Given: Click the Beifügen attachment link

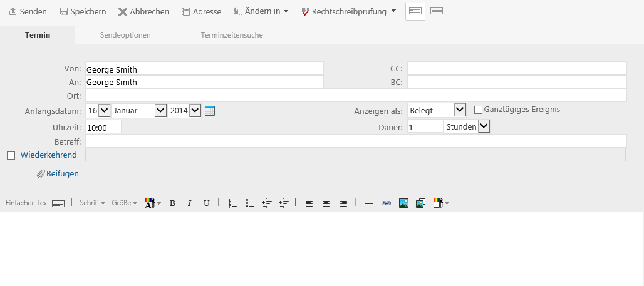Looking at the screenshot, I should click(58, 173).
